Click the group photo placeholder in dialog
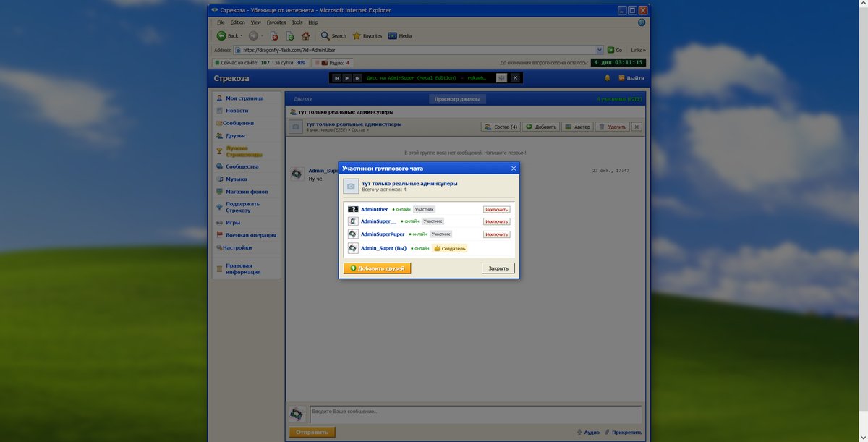This screenshot has width=868, height=442. point(351,186)
